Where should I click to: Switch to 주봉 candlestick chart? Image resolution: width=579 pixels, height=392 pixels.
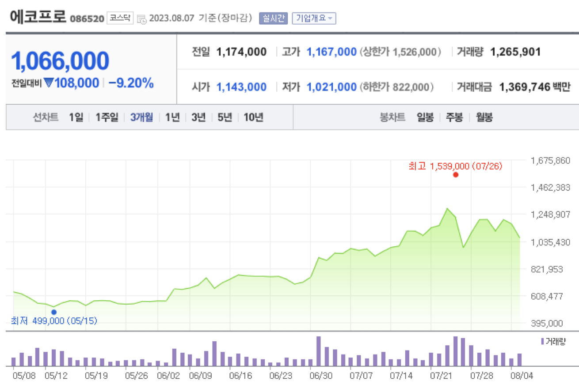point(454,117)
